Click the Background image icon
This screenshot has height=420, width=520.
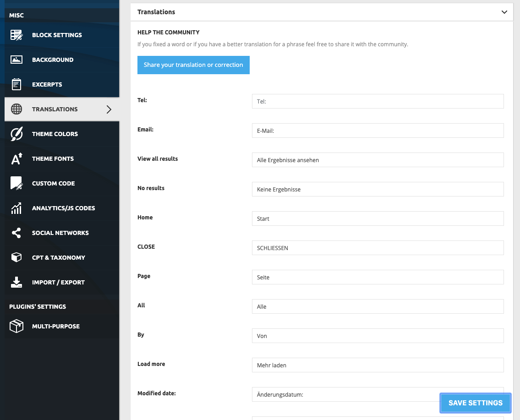tap(16, 60)
